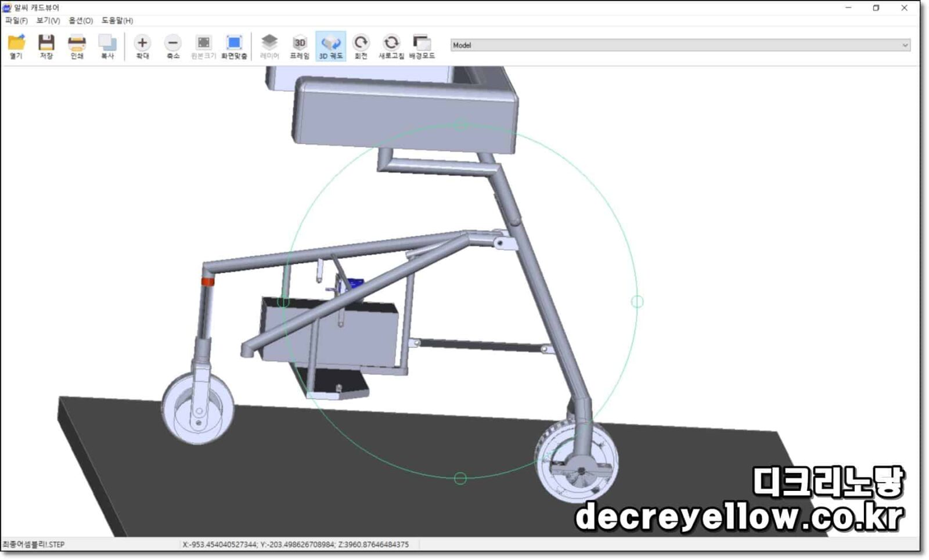Click the 인쇄 (Print) printer icon

(x=77, y=43)
